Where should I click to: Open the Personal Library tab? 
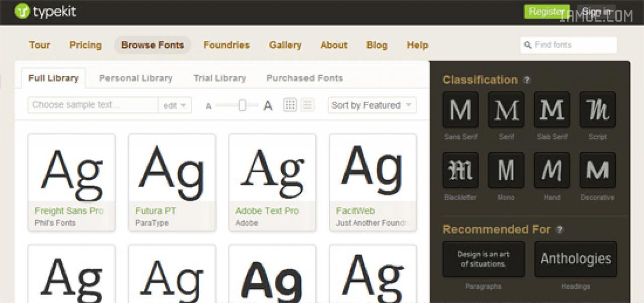(x=136, y=79)
